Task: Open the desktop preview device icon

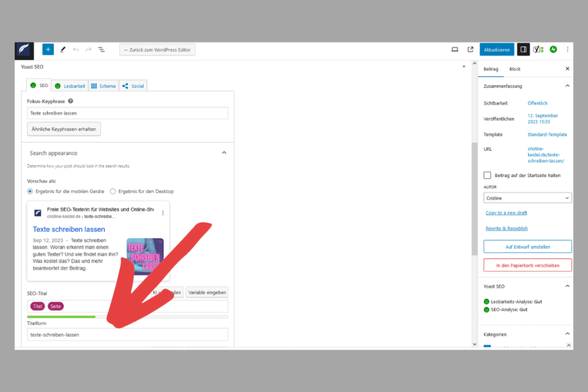Action: coord(455,49)
